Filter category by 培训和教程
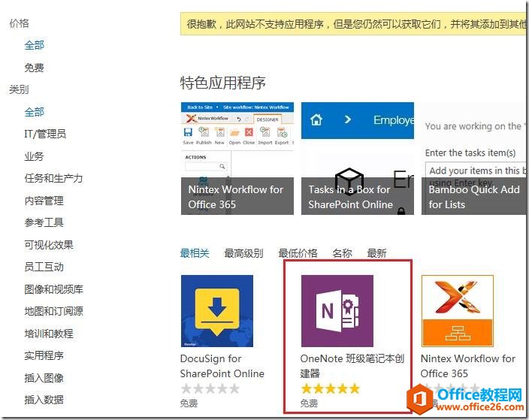529x420 pixels. tap(49, 334)
